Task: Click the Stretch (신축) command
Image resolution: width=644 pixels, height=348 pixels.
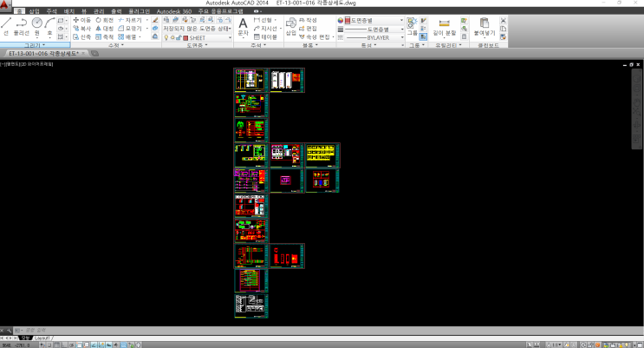Action: (81, 36)
